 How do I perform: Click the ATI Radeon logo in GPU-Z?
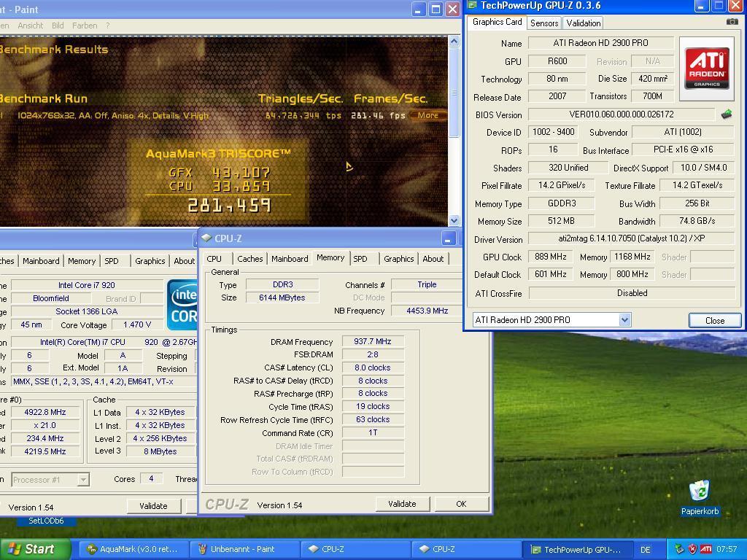coord(707,69)
